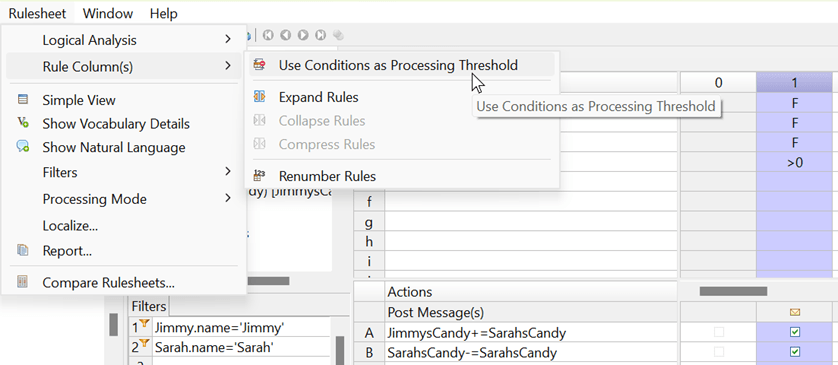Select condition row f
Viewport: 838px width, 365px height.
pos(369,201)
